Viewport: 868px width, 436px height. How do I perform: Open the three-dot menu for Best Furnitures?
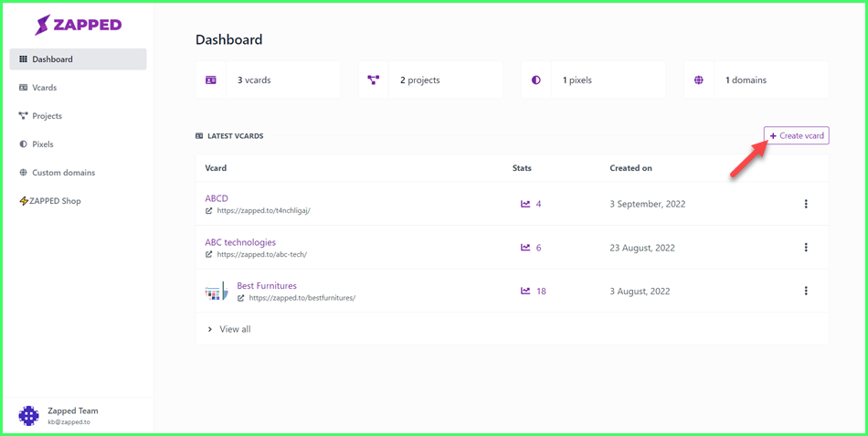click(x=806, y=291)
